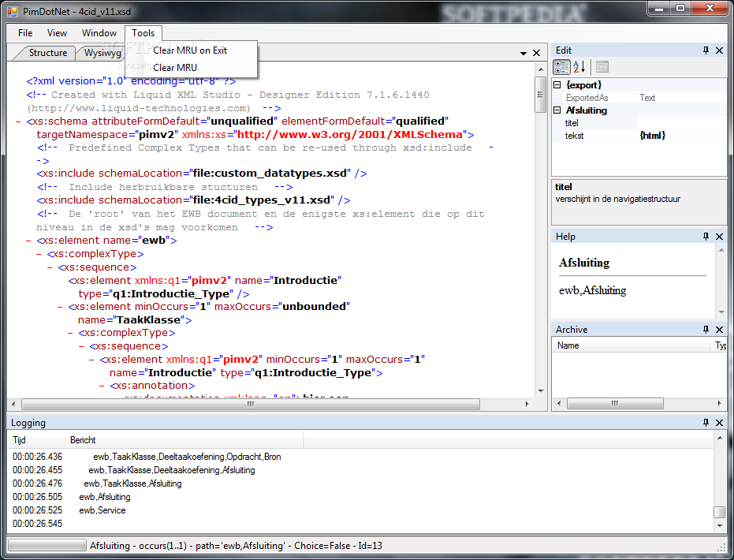Image resolution: width=734 pixels, height=560 pixels.
Task: Click the Tijd column header in Logging
Action: (x=36, y=440)
